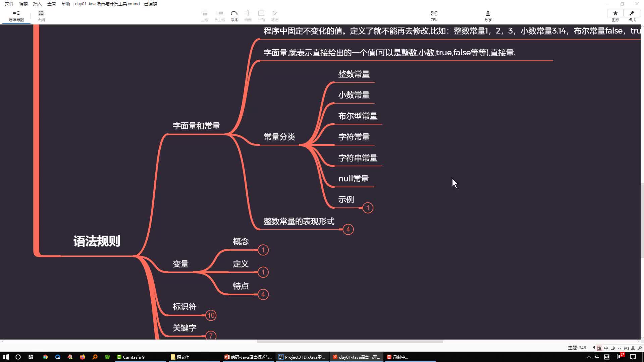Show hidden system tray icons
644x362 pixels.
pos(589,357)
